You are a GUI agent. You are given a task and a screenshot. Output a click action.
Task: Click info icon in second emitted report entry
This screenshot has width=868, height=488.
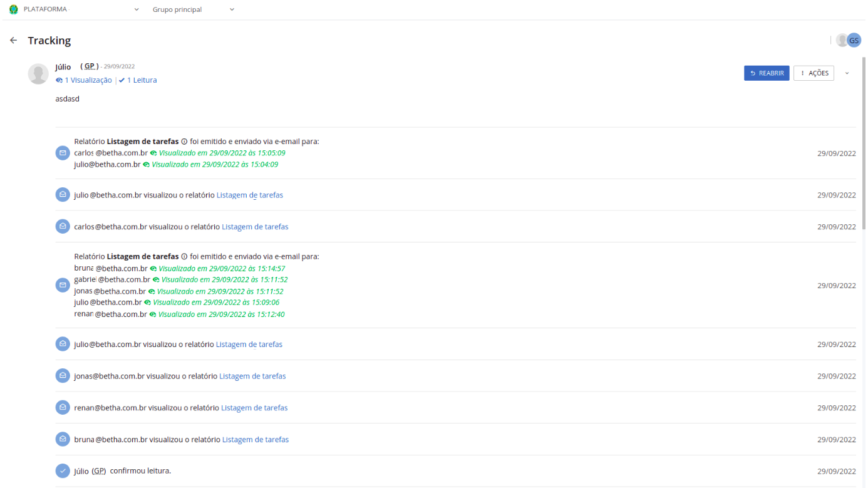(x=185, y=257)
